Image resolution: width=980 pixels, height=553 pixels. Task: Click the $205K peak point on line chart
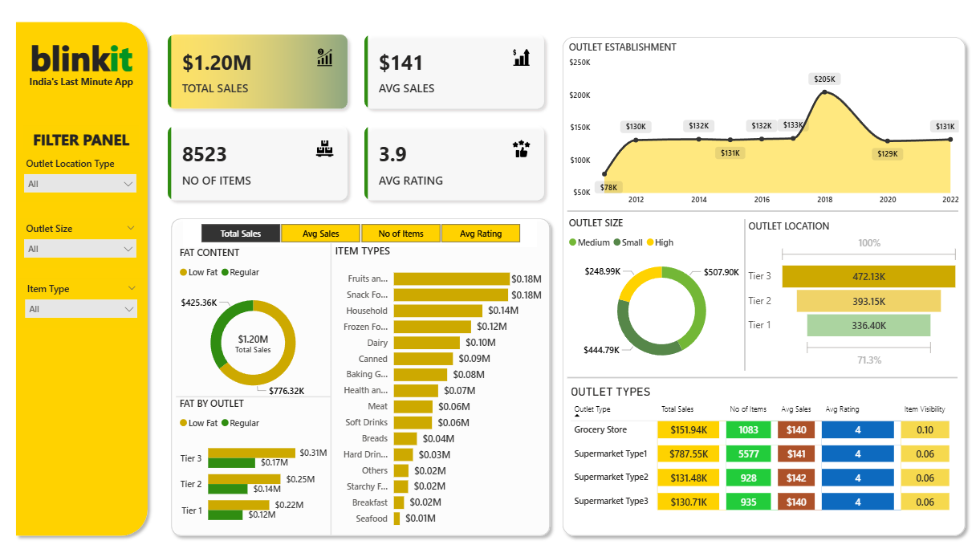coord(825,91)
